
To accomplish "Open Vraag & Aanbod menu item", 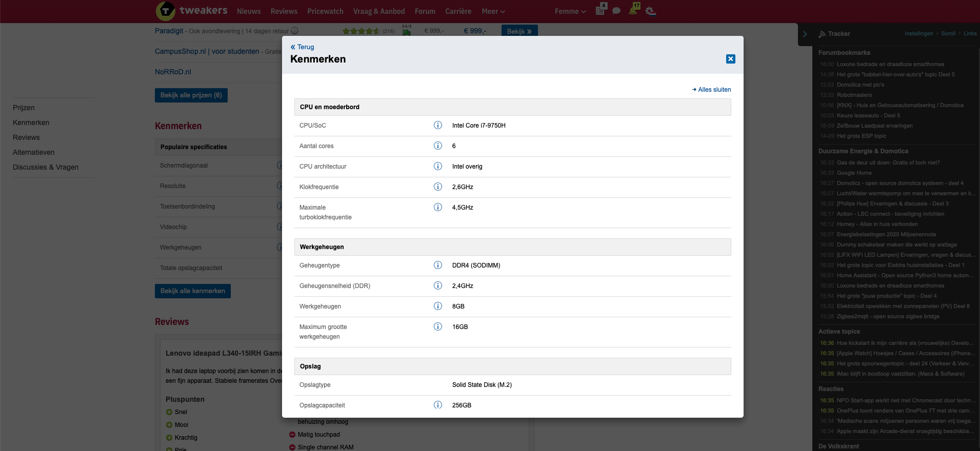I will (x=379, y=11).
